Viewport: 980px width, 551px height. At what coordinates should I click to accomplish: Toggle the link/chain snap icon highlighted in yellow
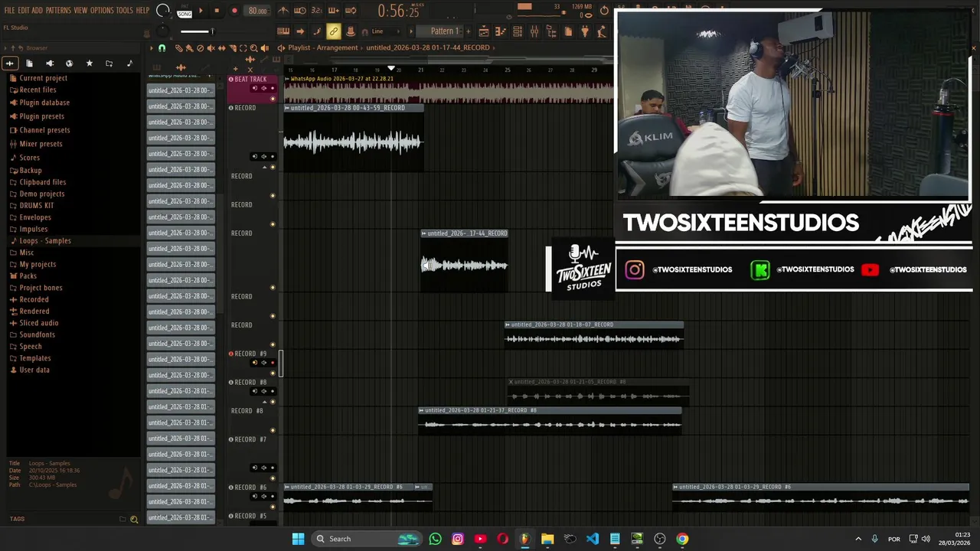coord(333,31)
